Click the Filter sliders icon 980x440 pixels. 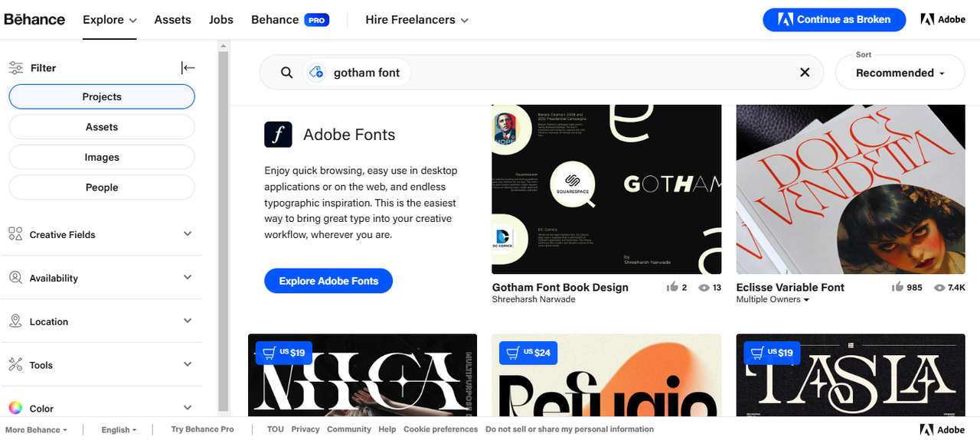(16, 68)
